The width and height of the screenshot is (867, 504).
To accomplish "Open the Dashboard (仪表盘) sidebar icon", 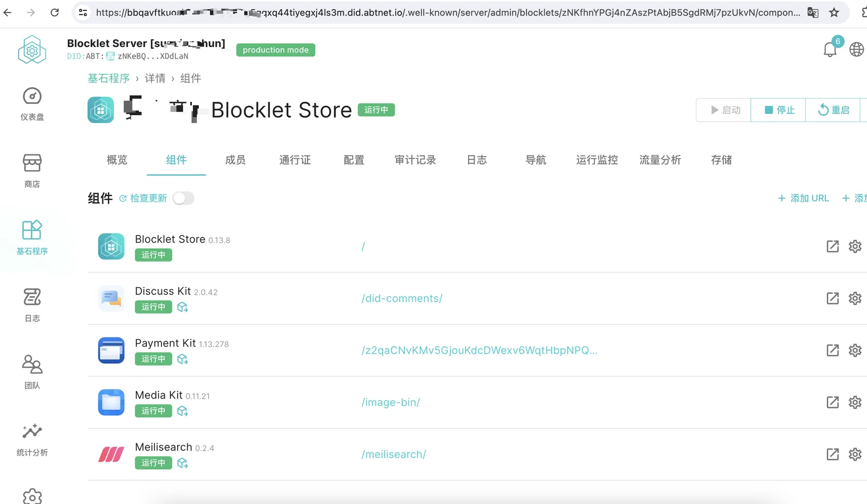I will point(32,96).
